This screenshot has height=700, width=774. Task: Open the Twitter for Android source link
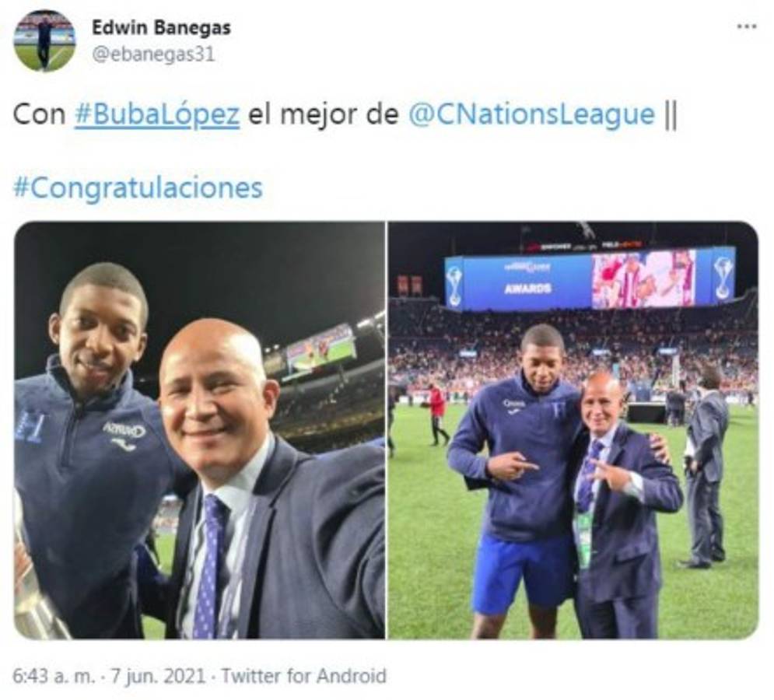[303, 676]
